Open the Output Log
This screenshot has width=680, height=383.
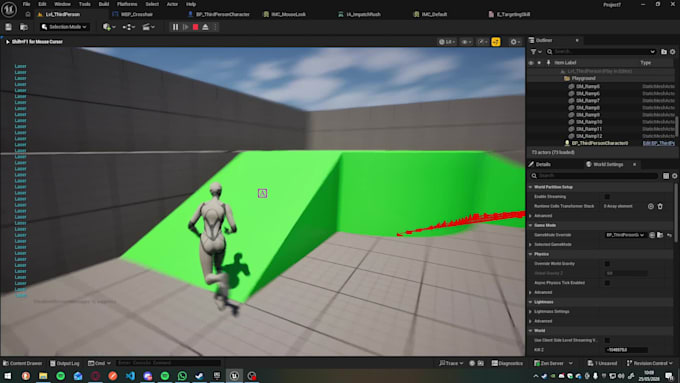point(65,363)
